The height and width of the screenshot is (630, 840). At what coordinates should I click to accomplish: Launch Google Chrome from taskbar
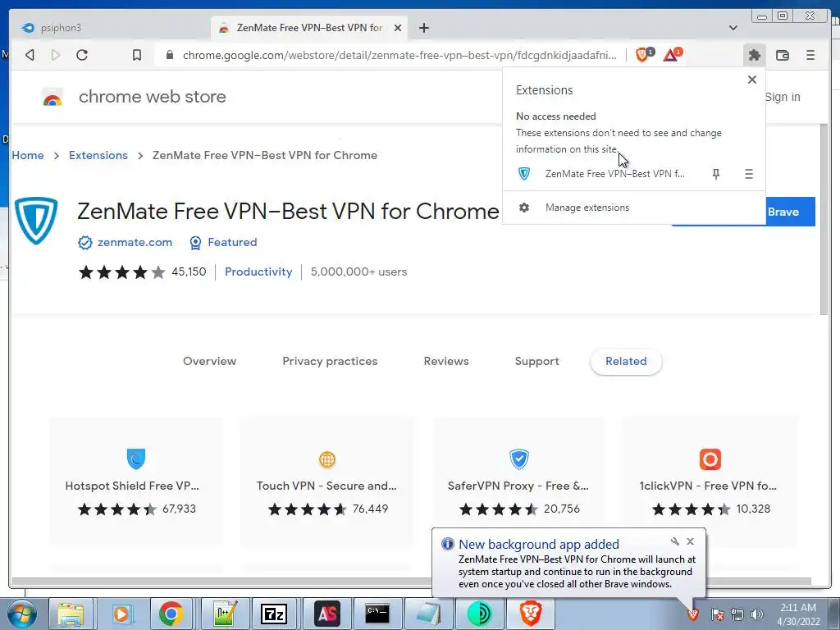pos(171,614)
